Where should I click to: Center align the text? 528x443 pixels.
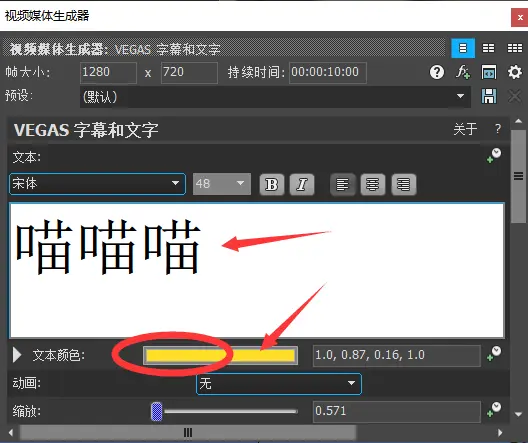tap(373, 184)
